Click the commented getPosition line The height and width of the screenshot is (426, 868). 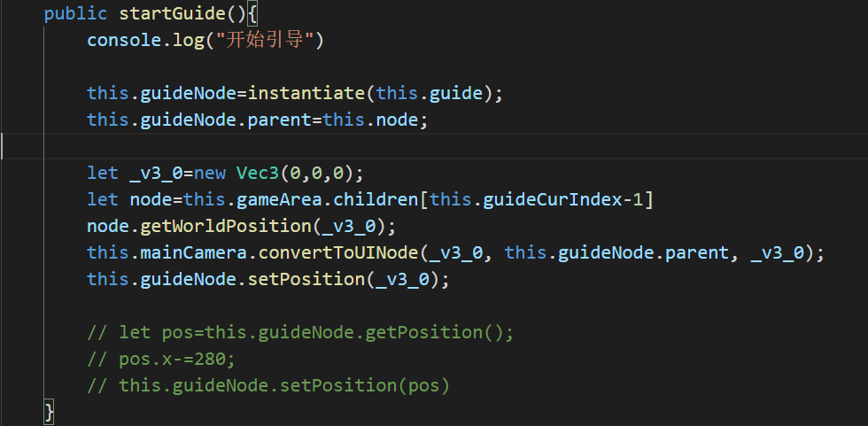click(x=301, y=333)
